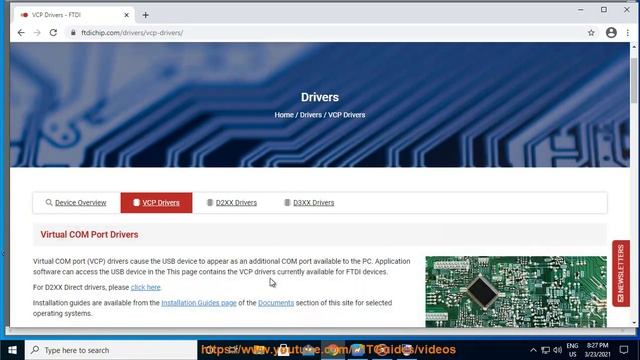Switch to the D3XX Drivers tab
640x360 pixels.
(x=309, y=202)
